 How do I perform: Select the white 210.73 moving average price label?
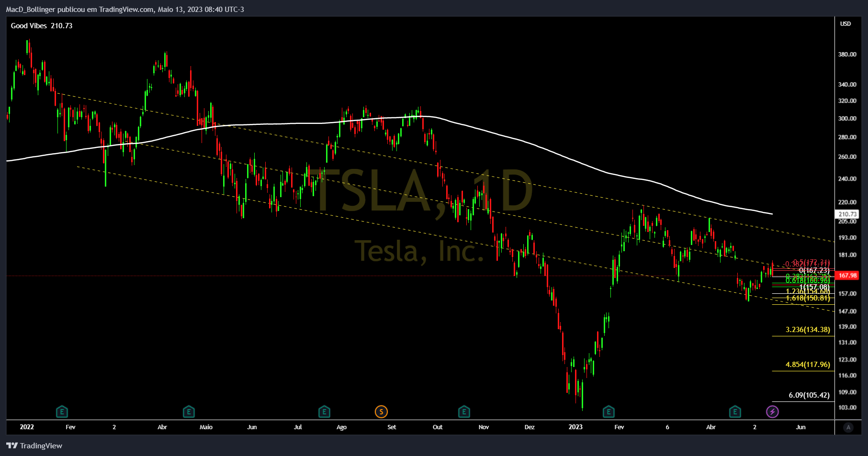[847, 214]
